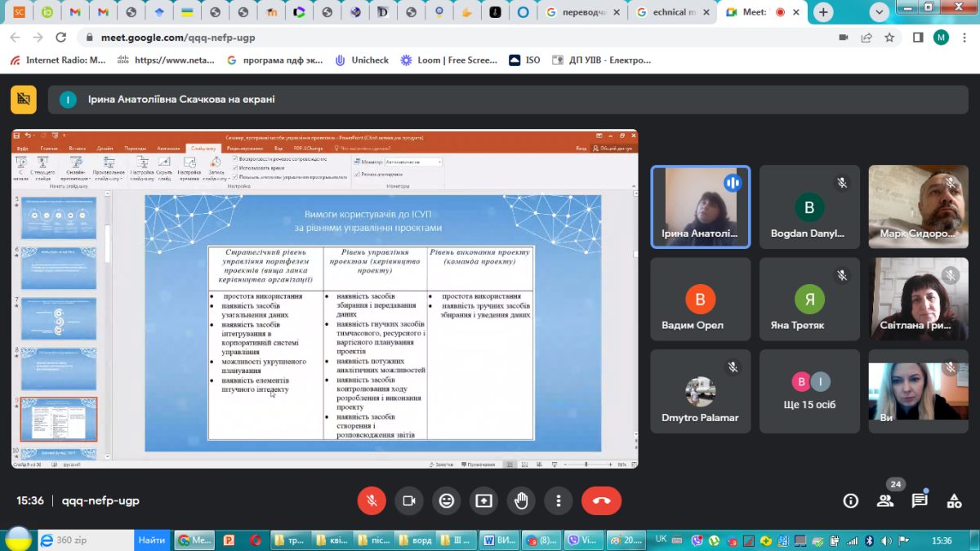Click the present screen button
Screen dimensions: 980x551
point(484,500)
